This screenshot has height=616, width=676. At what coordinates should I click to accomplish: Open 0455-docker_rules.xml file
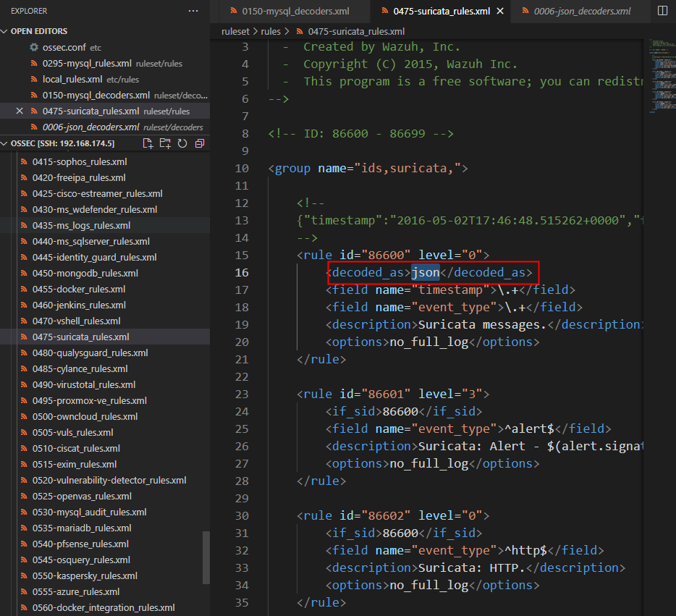point(105,290)
